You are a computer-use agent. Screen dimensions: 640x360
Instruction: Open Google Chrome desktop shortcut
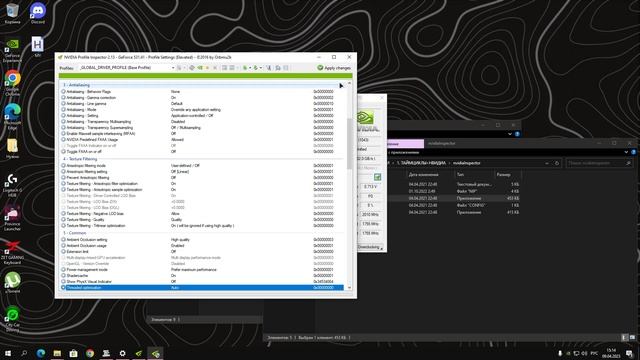click(12, 83)
